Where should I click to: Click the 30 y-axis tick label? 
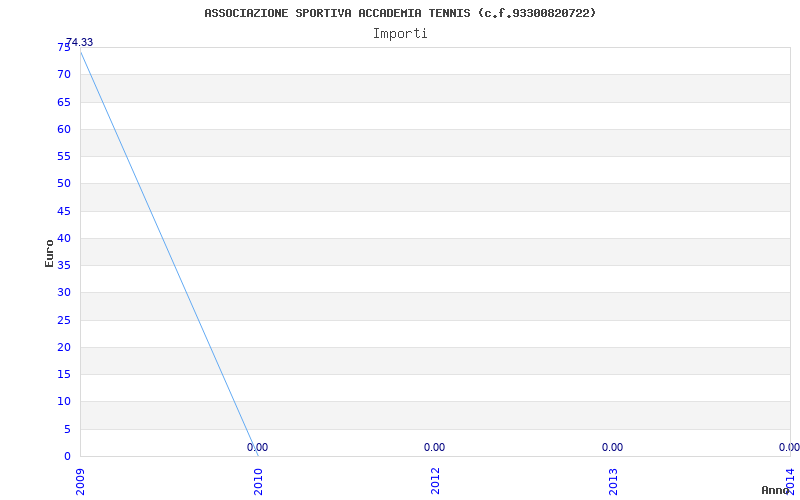click(64, 292)
